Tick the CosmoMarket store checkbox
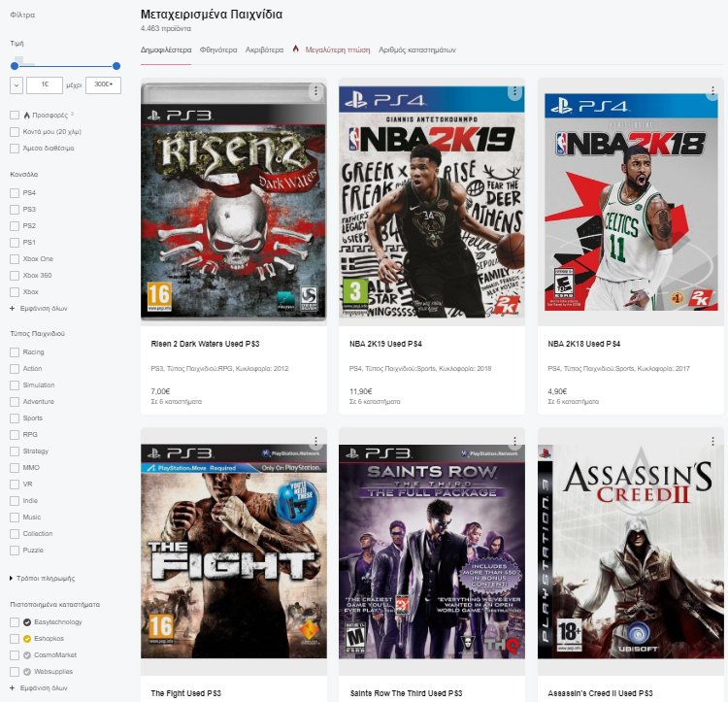 (x=15, y=655)
